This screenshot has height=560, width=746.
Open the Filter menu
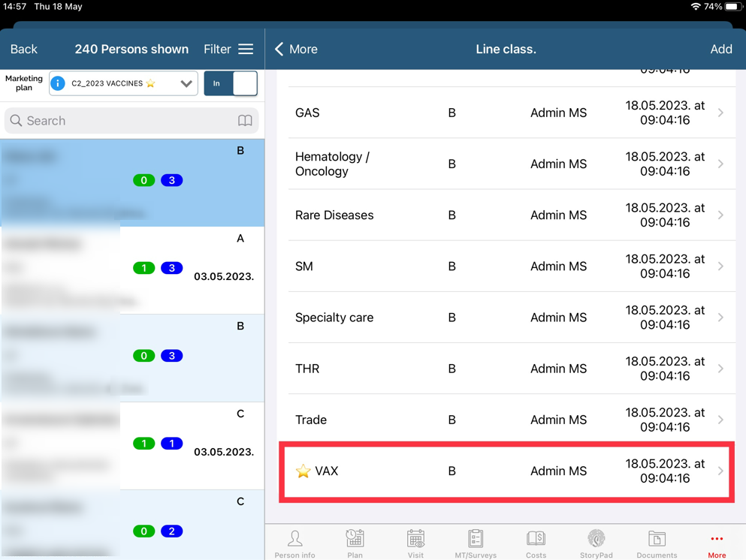pos(228,49)
